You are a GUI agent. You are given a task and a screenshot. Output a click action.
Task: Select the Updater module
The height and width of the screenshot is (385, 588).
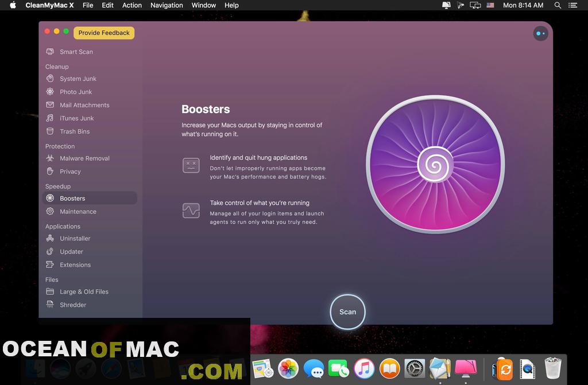[x=71, y=251]
